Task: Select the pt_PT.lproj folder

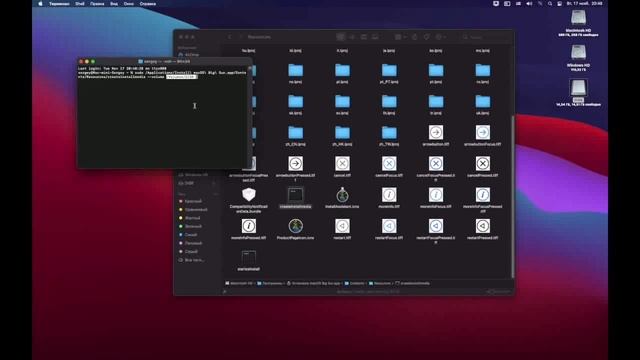Action: [x=389, y=73]
